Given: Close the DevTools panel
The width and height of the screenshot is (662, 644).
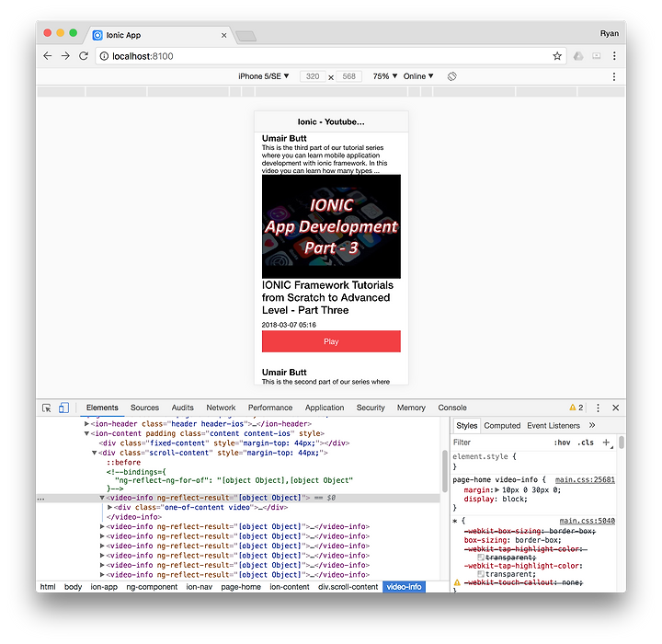Looking at the screenshot, I should tap(615, 408).
